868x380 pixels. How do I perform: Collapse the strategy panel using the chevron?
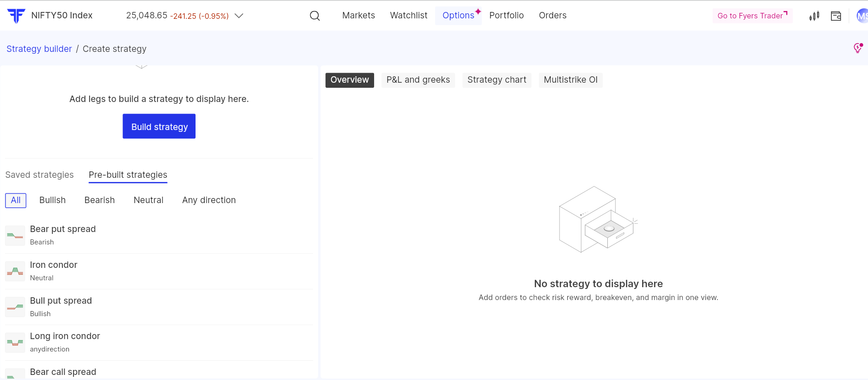click(x=141, y=67)
